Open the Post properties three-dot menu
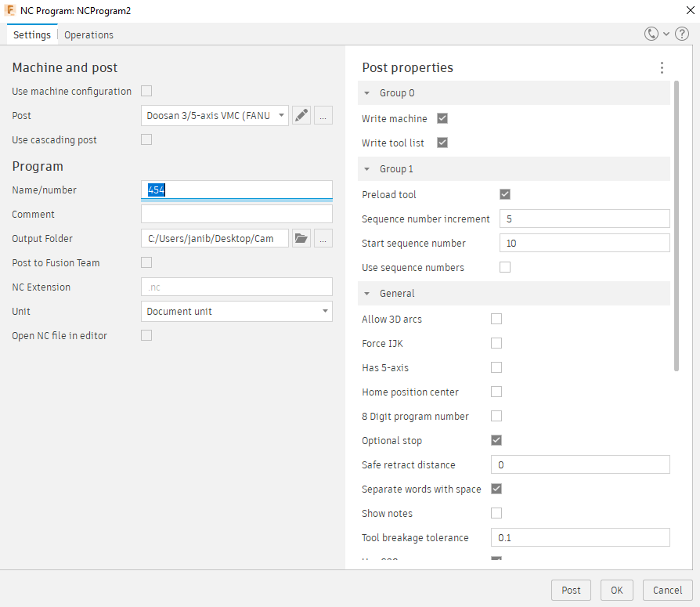This screenshot has height=607, width=700. click(x=662, y=68)
